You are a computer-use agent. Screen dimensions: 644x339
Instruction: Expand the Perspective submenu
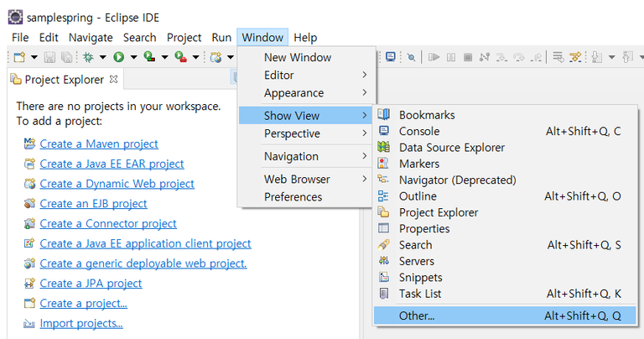coord(306,133)
